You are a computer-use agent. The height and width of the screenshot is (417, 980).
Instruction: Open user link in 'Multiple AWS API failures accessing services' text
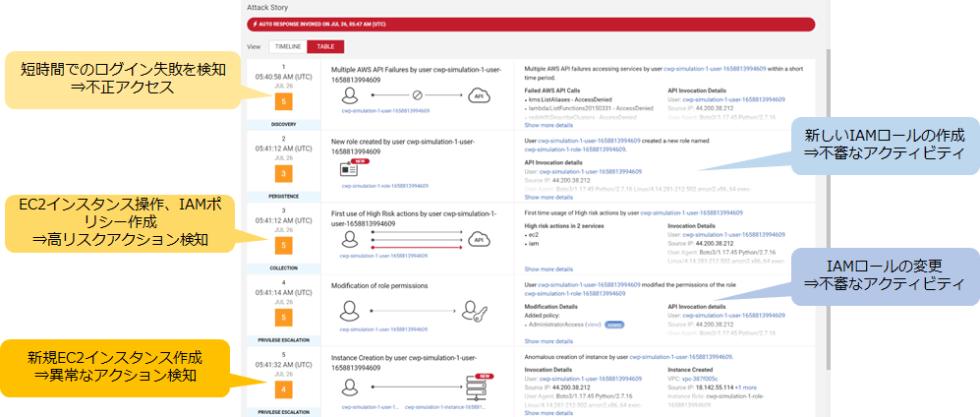pyautogui.click(x=715, y=70)
